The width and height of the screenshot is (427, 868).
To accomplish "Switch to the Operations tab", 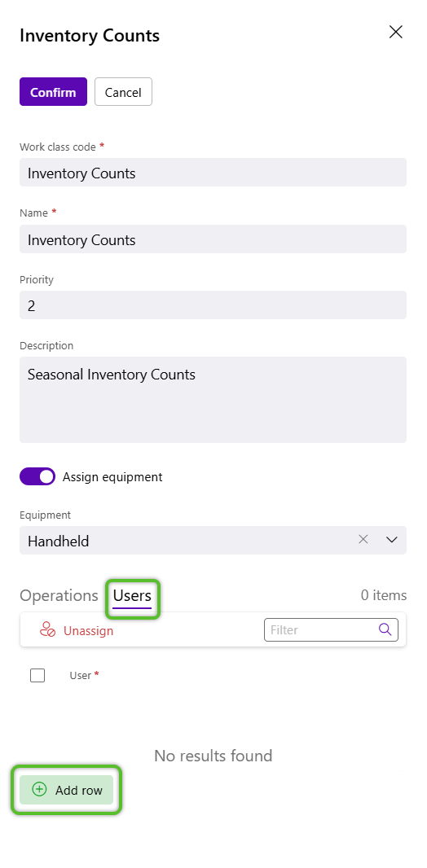I will 59,596.
